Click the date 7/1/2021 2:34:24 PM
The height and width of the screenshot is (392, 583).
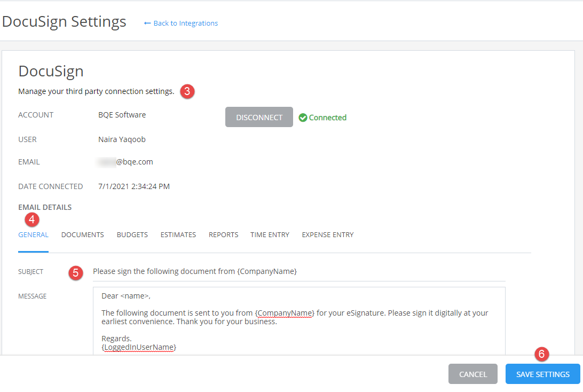point(134,186)
